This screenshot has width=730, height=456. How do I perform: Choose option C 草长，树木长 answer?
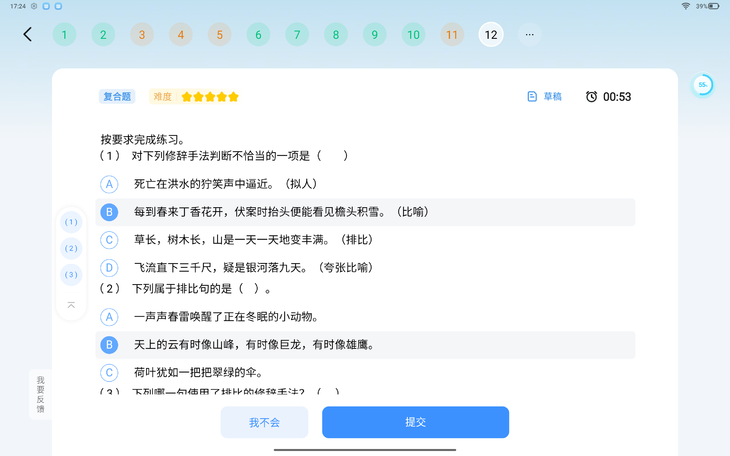(109, 240)
